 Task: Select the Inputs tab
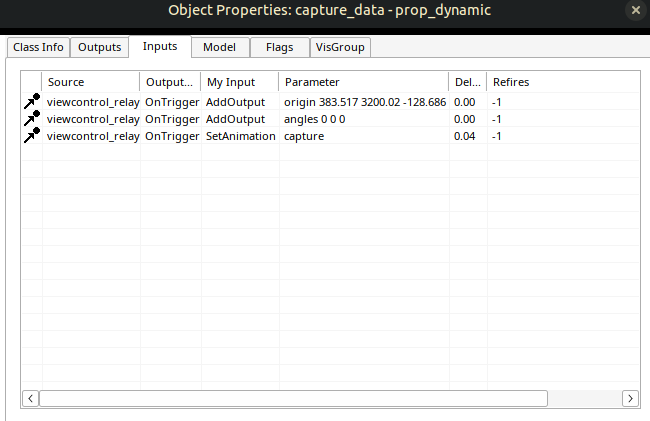(160, 46)
